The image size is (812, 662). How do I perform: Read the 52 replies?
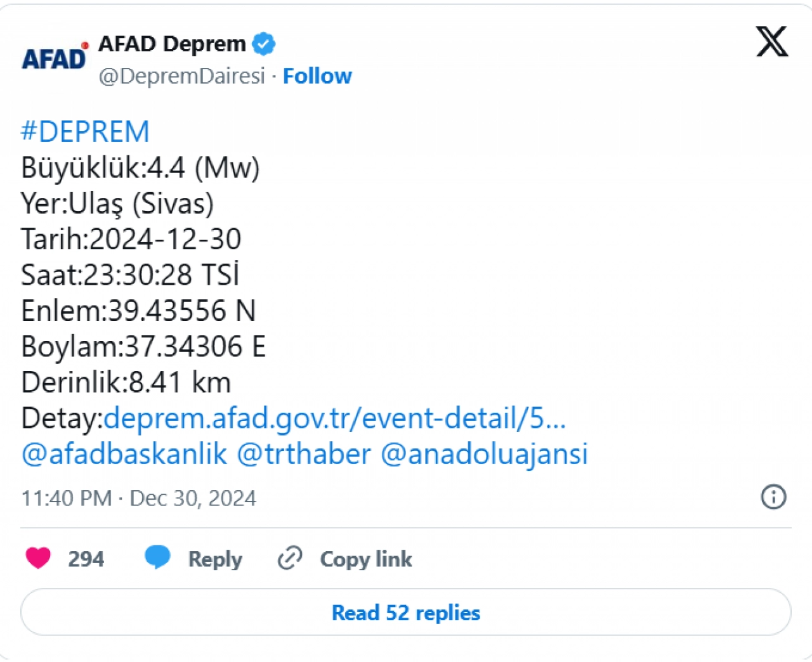[406, 613]
